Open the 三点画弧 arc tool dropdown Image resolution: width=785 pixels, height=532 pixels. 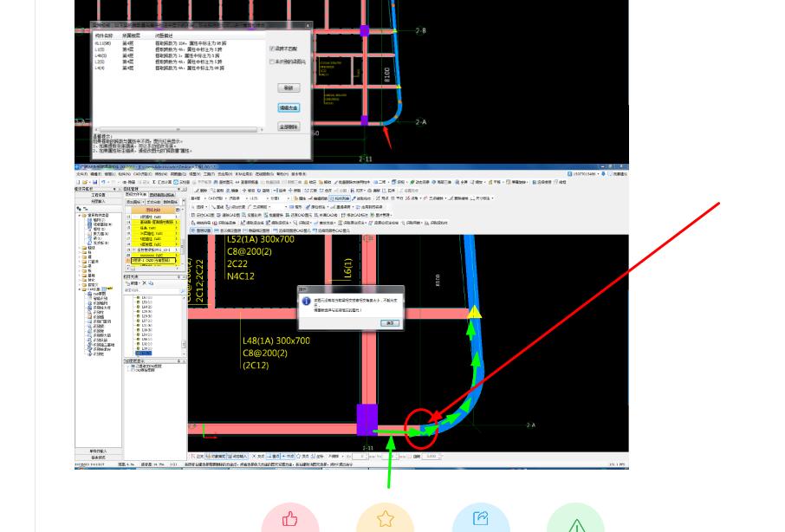click(x=269, y=207)
